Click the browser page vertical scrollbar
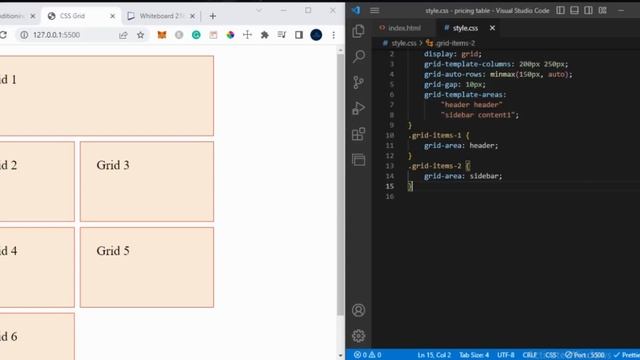Image resolution: width=640 pixels, height=360 pixels. (340, 184)
